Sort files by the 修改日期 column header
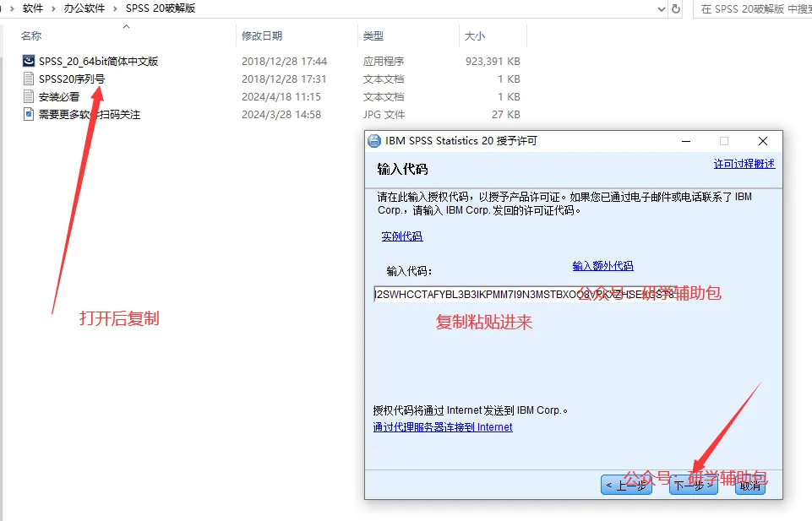The image size is (812, 521). point(262,35)
